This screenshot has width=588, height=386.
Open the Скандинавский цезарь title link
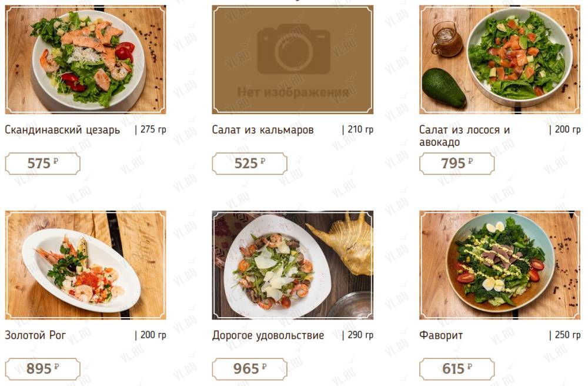click(62, 130)
